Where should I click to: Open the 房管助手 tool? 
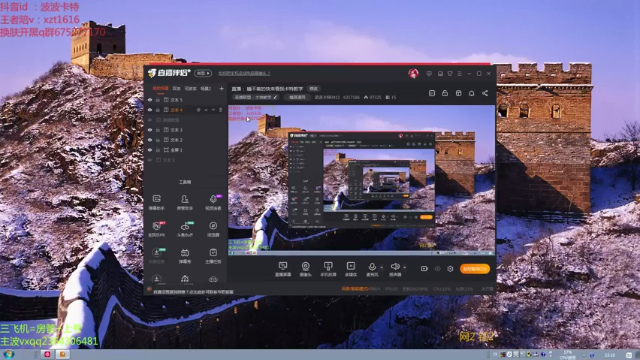point(184,202)
